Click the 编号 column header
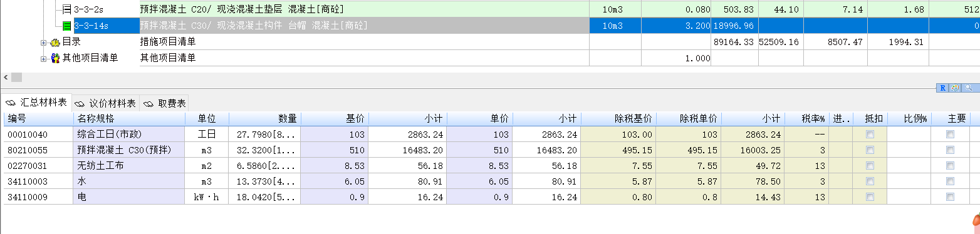Screen dimensions: 980x234 tap(38, 119)
